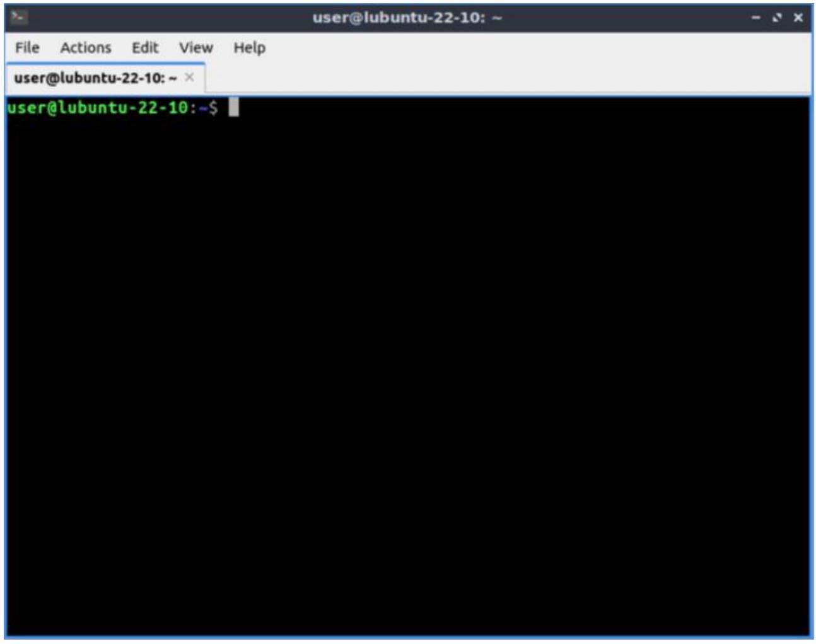Open the File menu
This screenshot has height=644, width=816.
[27, 48]
